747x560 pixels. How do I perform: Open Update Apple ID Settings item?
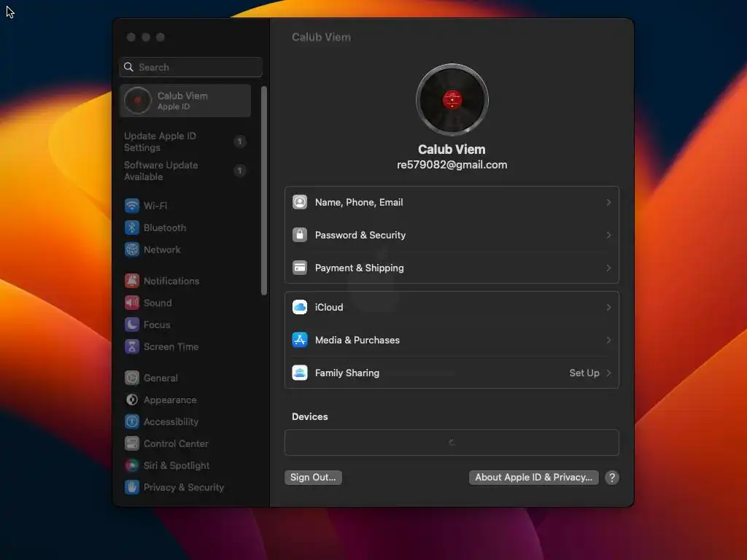[185, 141]
